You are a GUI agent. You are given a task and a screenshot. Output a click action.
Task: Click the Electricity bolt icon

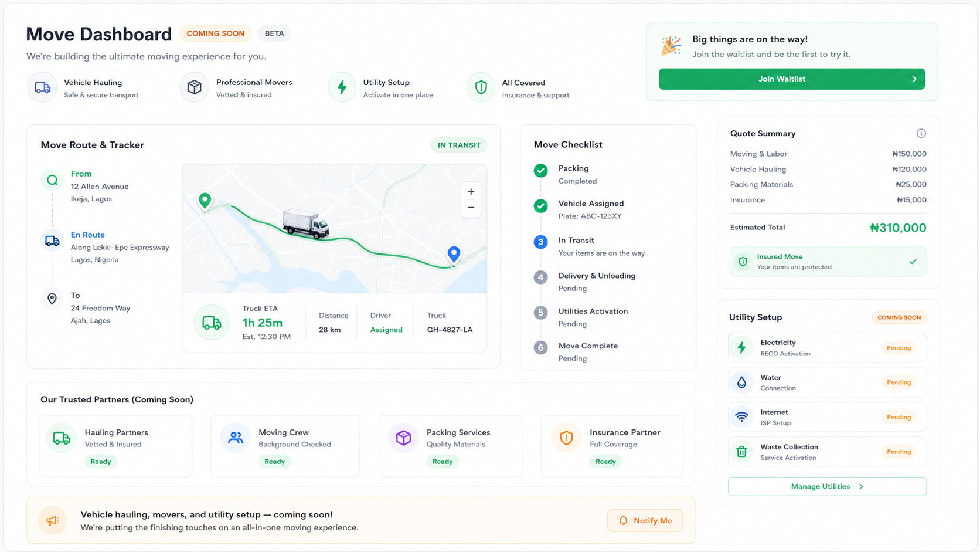click(742, 347)
